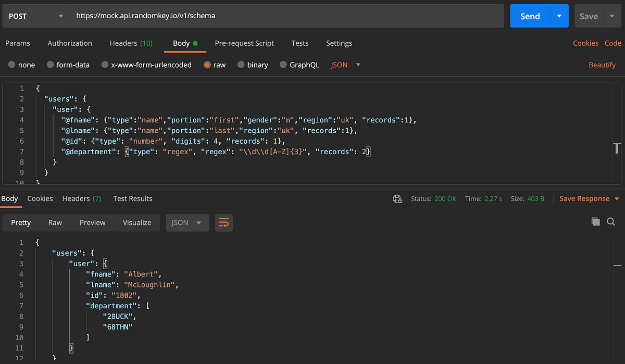Click the "@department" key in request body
The image size is (625, 364).
coord(89,152)
